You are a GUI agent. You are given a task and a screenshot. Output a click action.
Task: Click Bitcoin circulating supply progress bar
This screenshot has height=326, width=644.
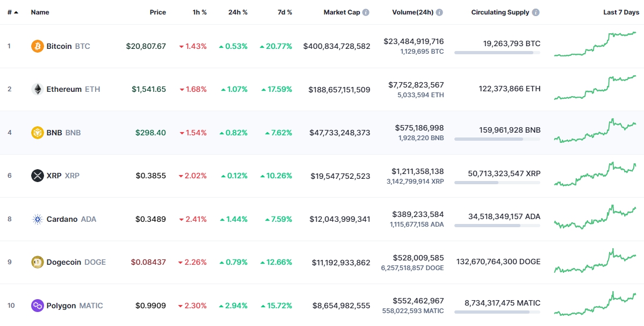pos(497,53)
